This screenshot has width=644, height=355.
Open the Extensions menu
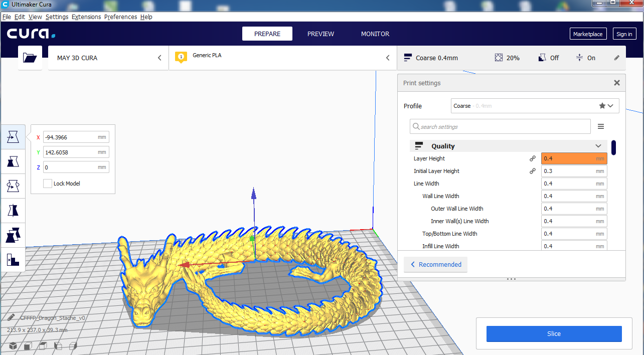coord(86,17)
